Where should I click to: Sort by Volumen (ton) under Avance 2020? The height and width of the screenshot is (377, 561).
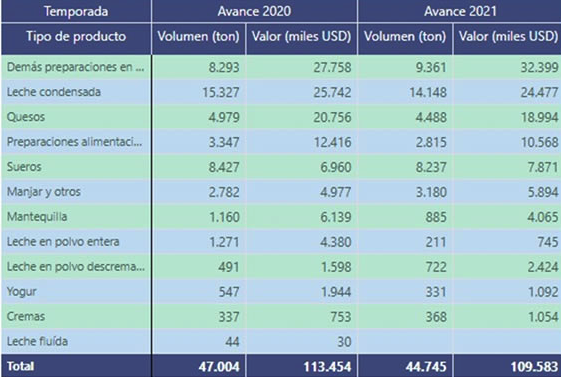pyautogui.click(x=199, y=36)
